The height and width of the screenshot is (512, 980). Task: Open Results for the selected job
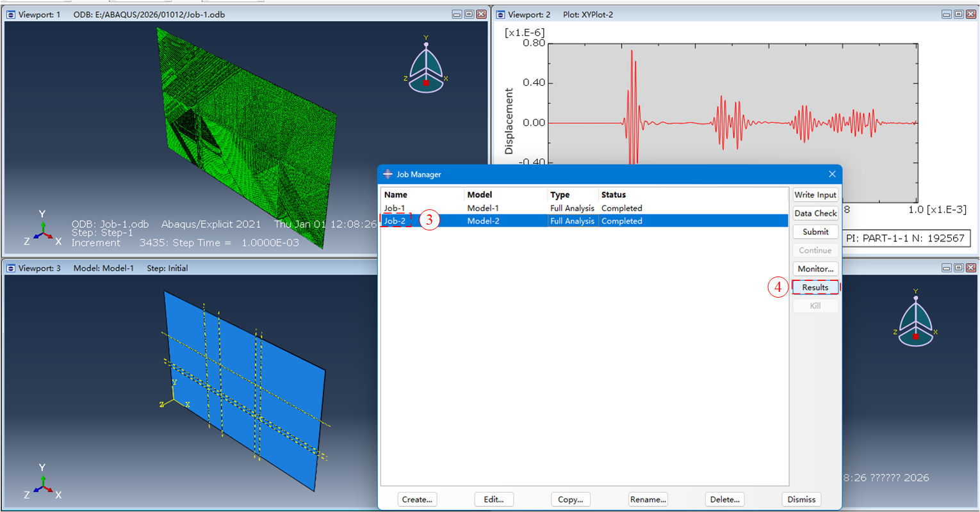tap(815, 288)
